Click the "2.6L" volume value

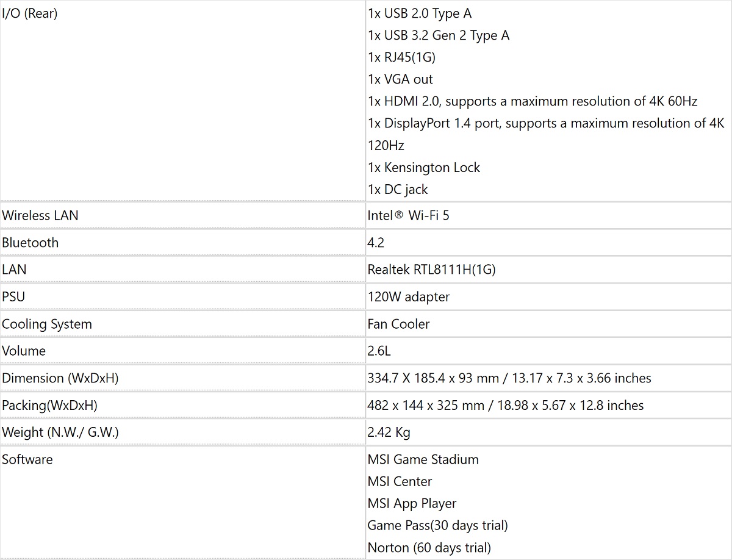pyautogui.click(x=378, y=351)
